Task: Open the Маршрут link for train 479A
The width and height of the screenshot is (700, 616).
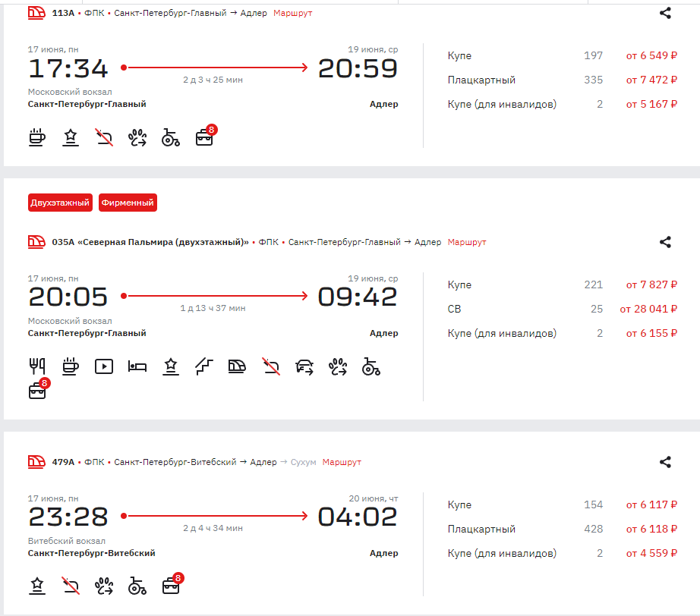Action: (x=342, y=462)
